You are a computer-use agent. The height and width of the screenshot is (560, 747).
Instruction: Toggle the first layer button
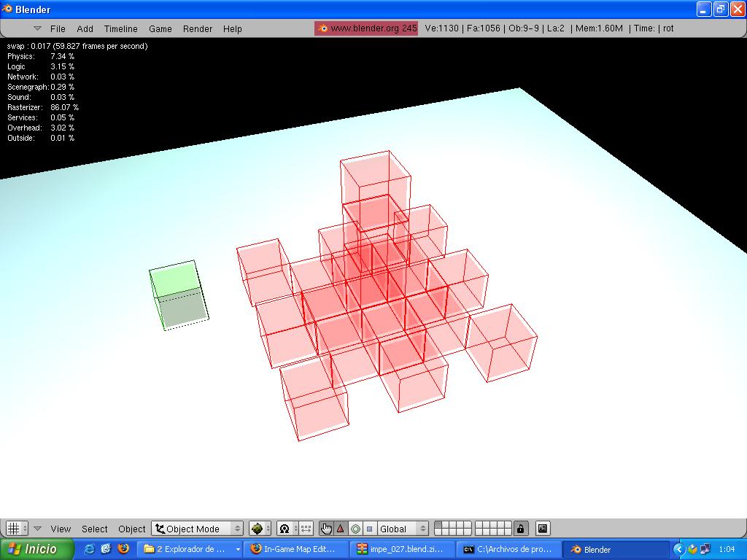point(438,525)
